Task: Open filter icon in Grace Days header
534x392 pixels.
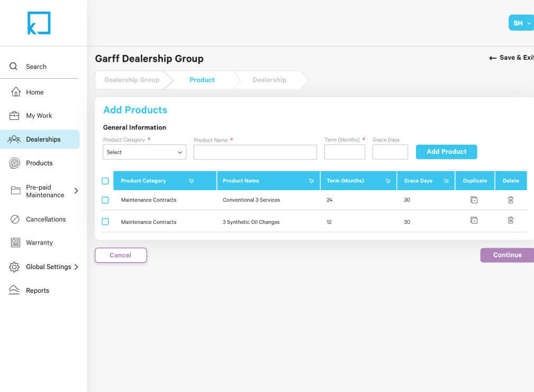Action: point(446,181)
